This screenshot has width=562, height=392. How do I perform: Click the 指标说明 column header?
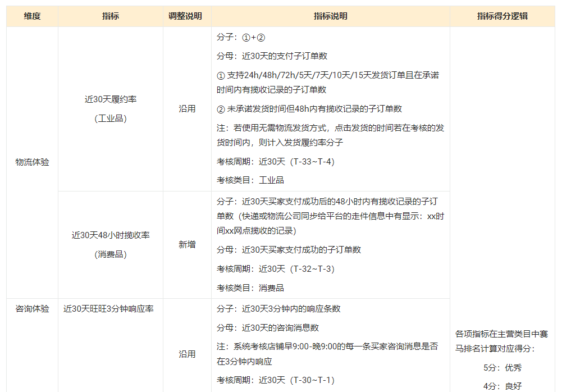coord(330,16)
